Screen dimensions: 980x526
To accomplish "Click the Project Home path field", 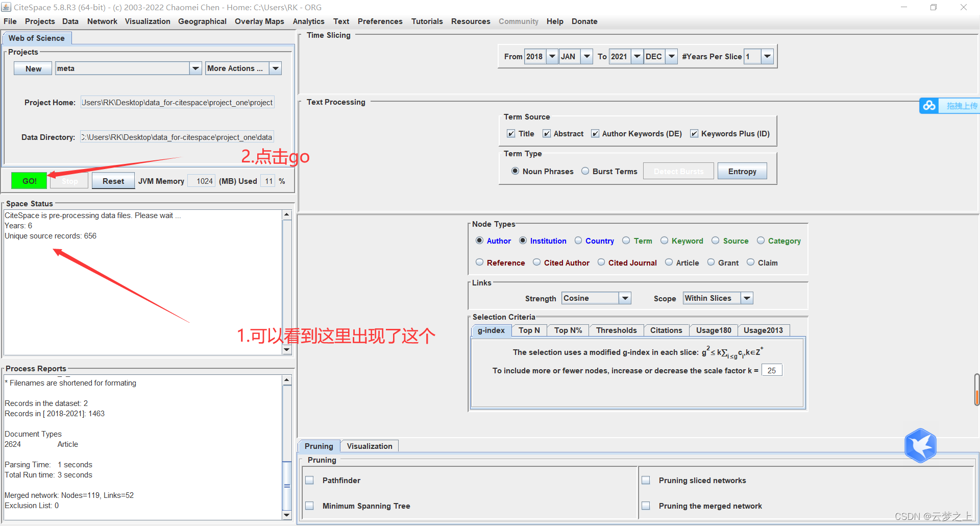I will coord(177,102).
